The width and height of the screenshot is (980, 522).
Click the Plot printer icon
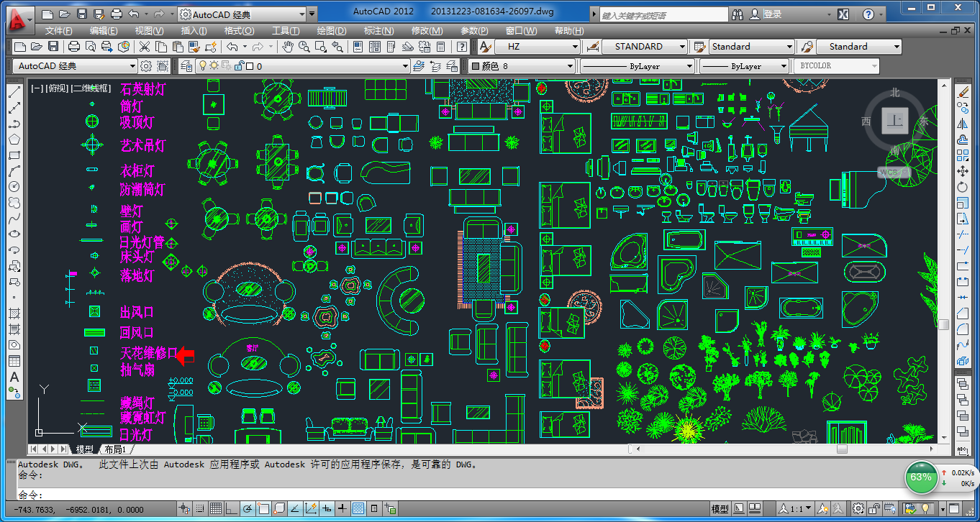tap(73, 47)
